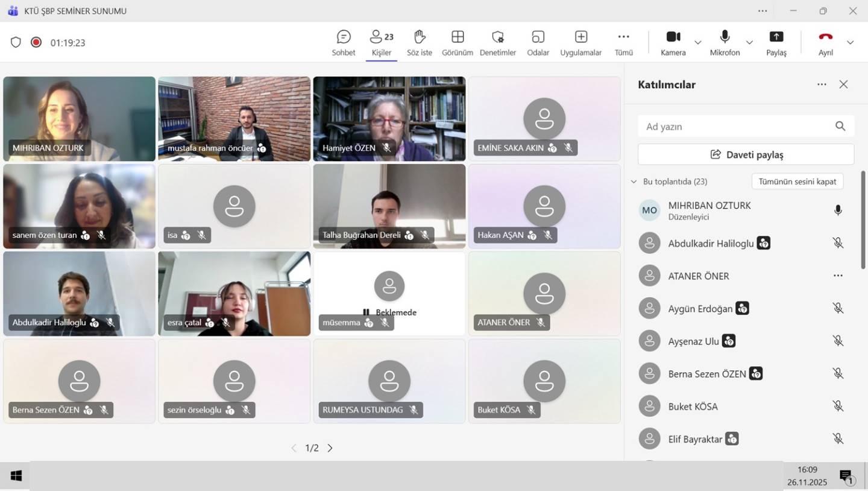Open Denetimler meeting controls
Viewport: 868px width, 491px height.
[497, 42]
